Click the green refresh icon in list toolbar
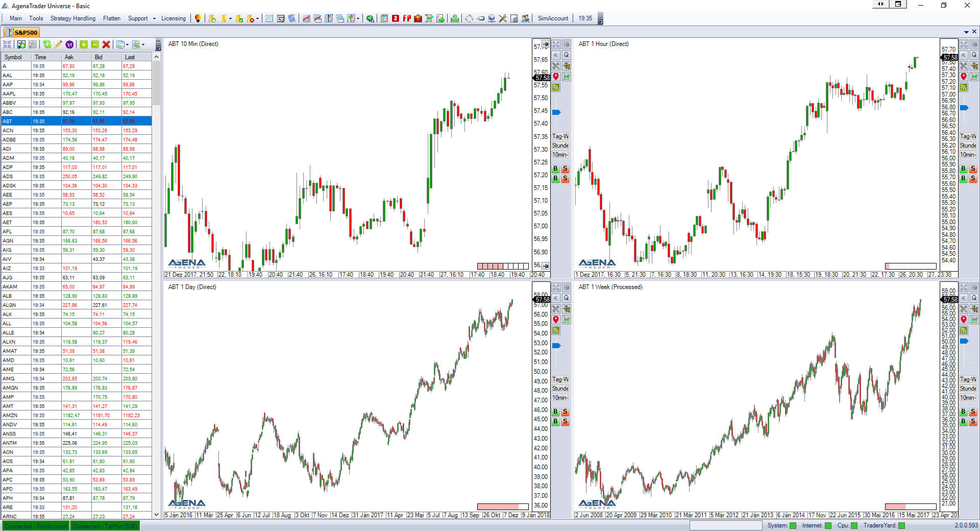The width and height of the screenshot is (980, 531). pos(47,44)
